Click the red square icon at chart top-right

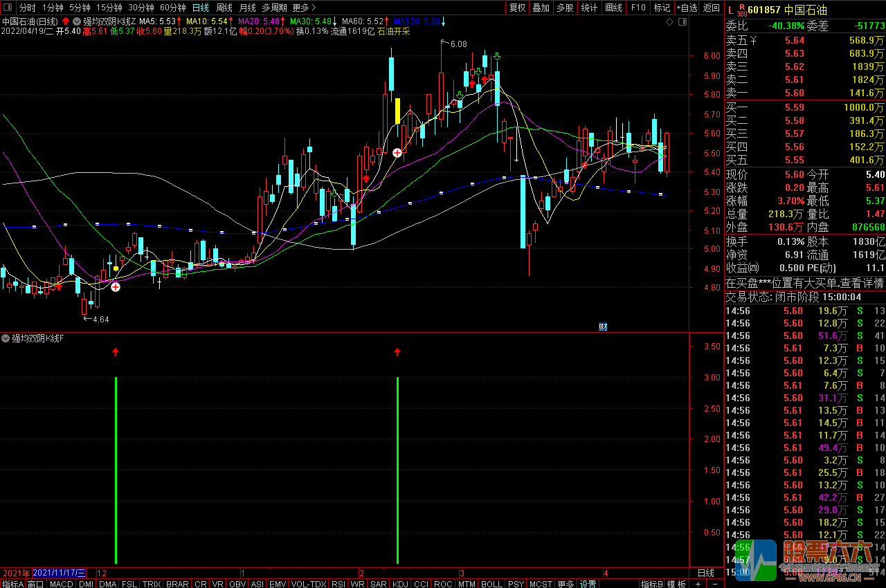[682, 22]
